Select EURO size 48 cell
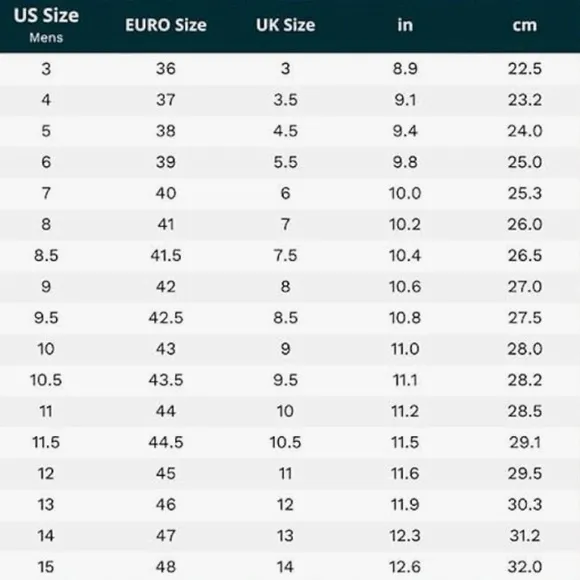 [x=166, y=567]
